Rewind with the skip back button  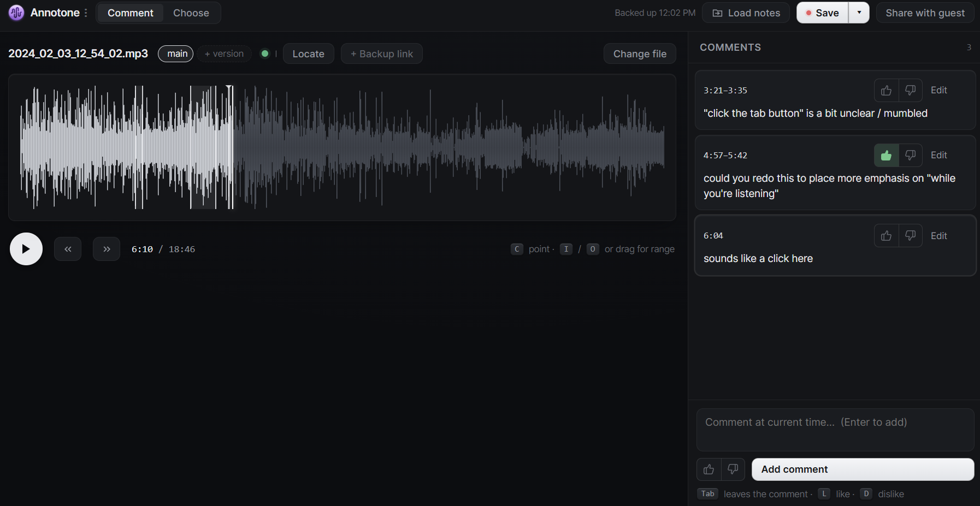click(x=68, y=249)
